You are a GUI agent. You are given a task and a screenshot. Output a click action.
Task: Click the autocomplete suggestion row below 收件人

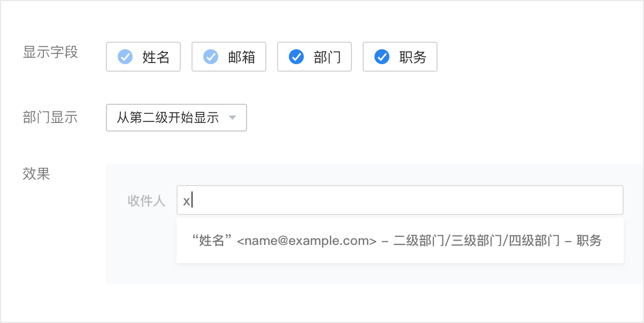click(x=400, y=241)
